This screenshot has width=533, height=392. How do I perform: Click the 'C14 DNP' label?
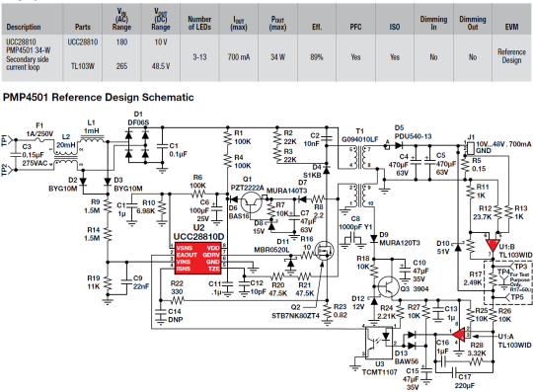pyautogui.click(x=176, y=315)
